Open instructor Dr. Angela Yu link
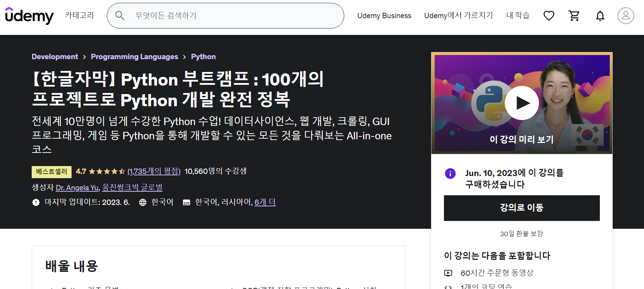The width and height of the screenshot is (644, 289). point(77,187)
